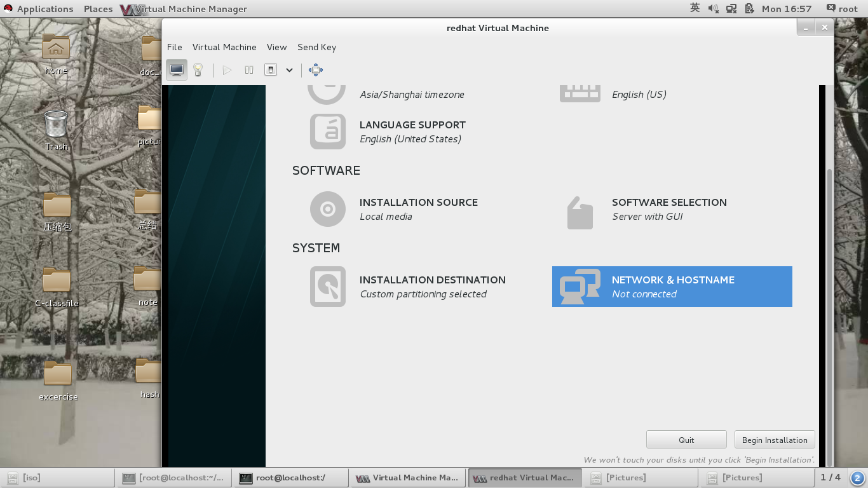
Task: Switch to [root@localhost:~/...] taskbar window
Action: pos(175,477)
